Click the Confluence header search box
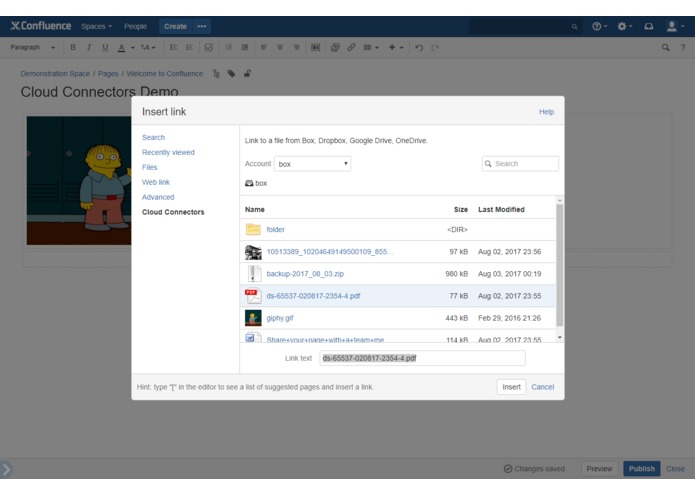This screenshot has width=695, height=494. click(525, 27)
